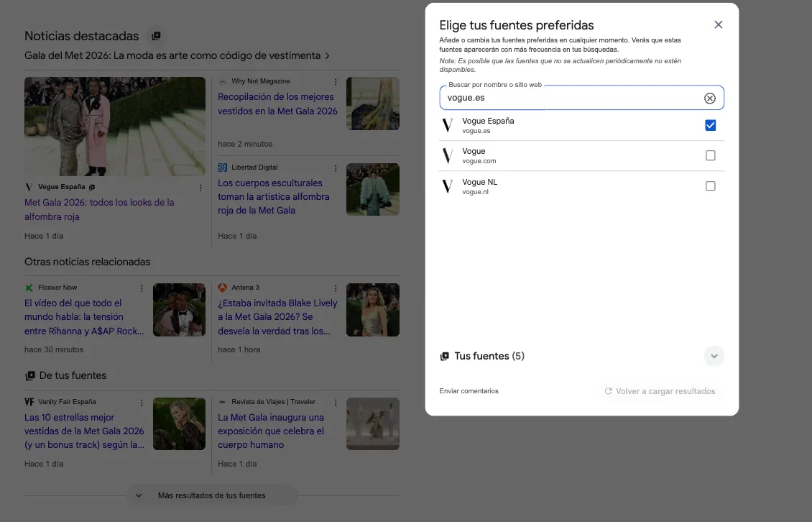
Task: Click the Vogue España preferred-source badge under photo
Action: pos(92,187)
